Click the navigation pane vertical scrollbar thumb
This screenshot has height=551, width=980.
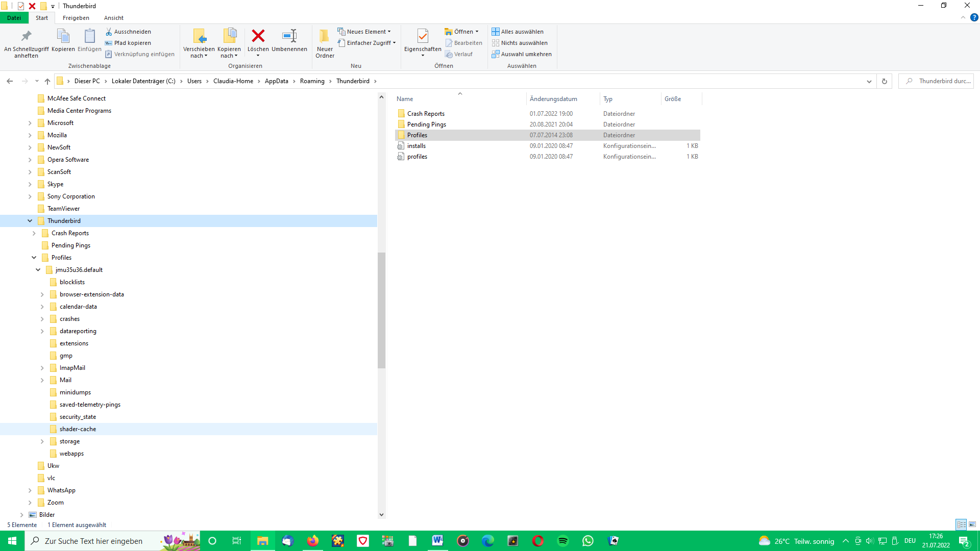(x=381, y=310)
